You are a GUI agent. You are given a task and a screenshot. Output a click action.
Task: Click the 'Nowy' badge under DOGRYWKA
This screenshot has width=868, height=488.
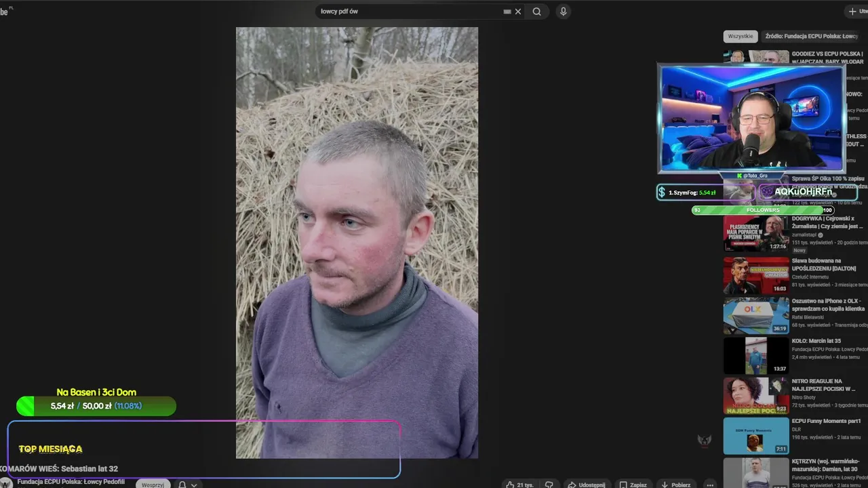pos(800,250)
